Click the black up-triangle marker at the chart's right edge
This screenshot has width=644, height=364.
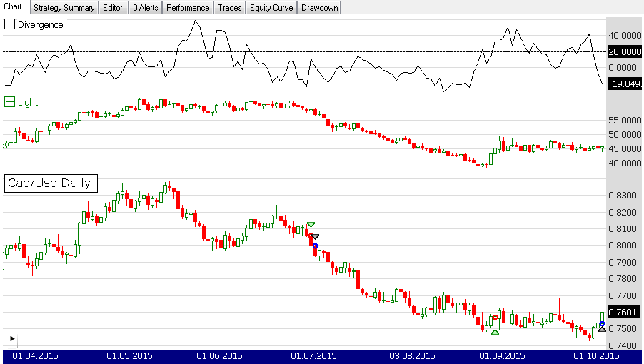[602, 329]
